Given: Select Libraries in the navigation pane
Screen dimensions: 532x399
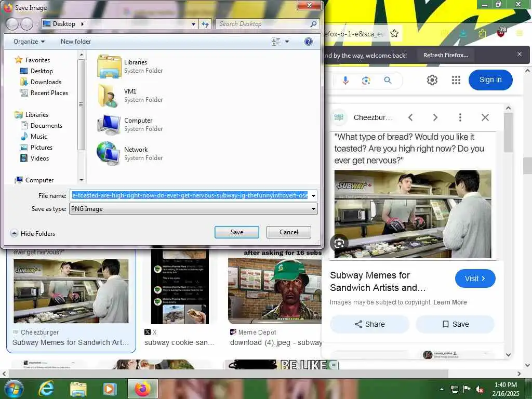Looking at the screenshot, I should [37, 115].
